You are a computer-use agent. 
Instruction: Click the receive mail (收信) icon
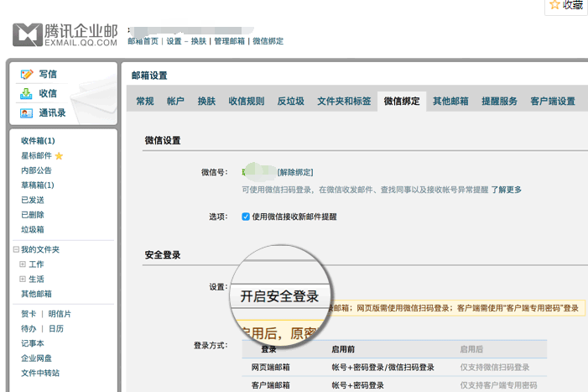pyautogui.click(x=27, y=93)
